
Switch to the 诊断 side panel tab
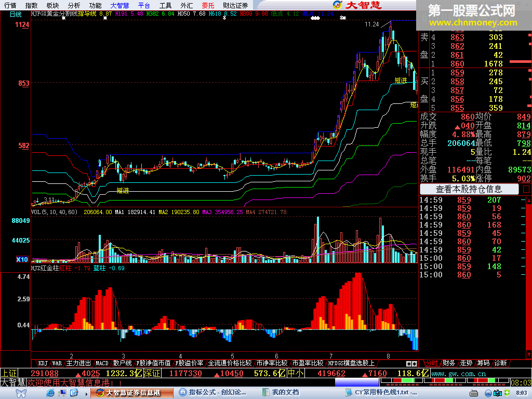point(500,363)
